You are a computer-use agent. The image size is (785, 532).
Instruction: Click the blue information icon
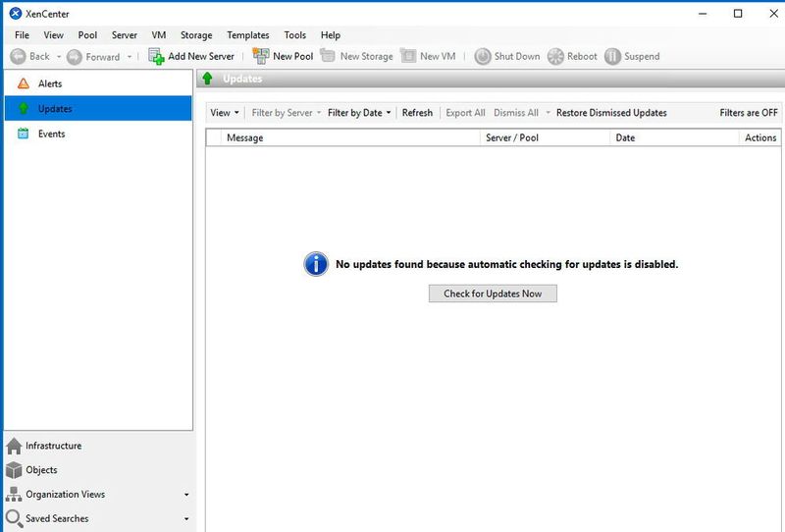click(316, 264)
